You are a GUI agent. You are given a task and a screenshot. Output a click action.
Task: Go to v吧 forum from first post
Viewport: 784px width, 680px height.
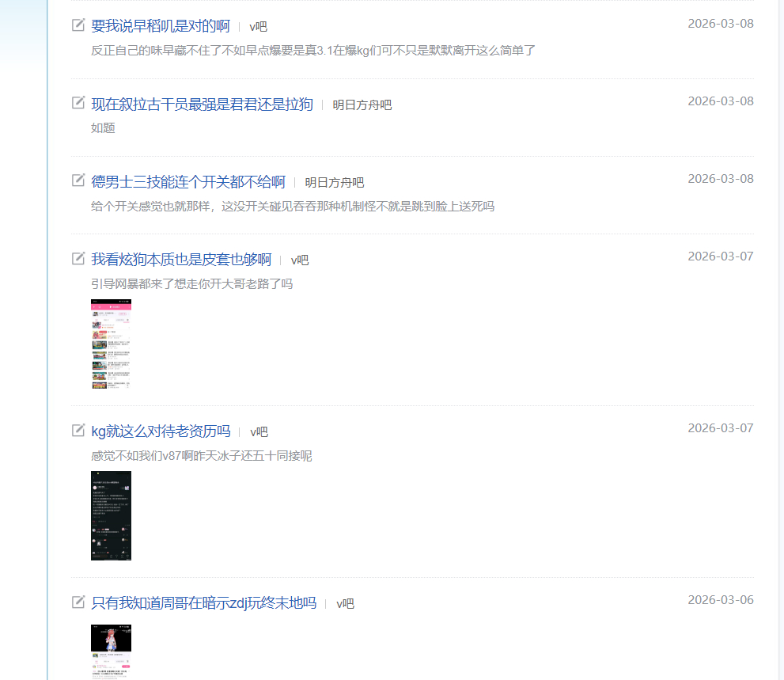258,27
